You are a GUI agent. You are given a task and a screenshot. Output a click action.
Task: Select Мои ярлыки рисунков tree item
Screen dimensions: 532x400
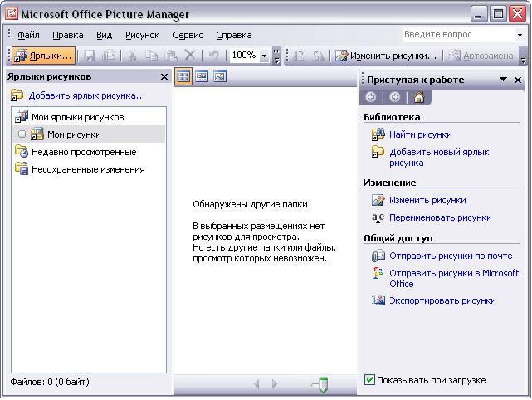[78, 117]
